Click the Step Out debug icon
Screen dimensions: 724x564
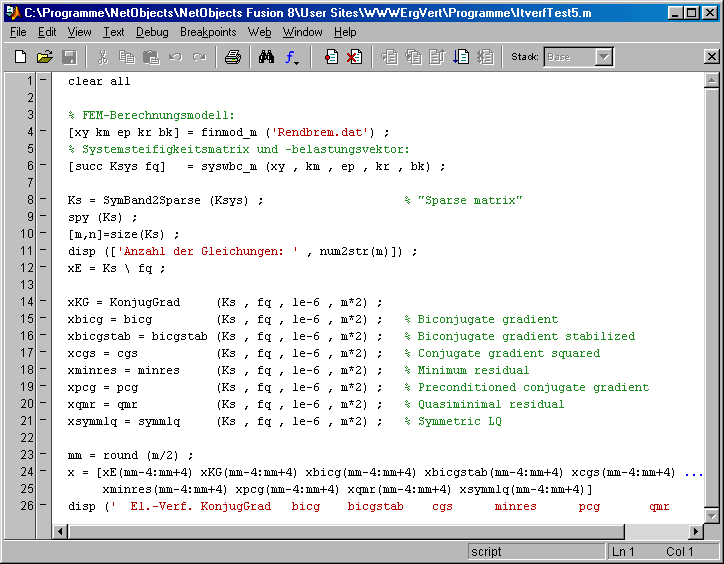click(x=437, y=57)
